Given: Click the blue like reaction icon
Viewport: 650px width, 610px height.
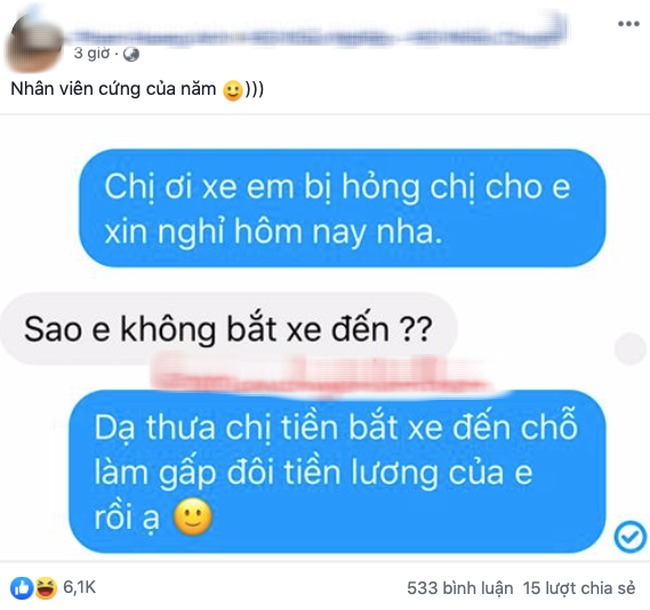Looking at the screenshot, I should click(22, 588).
